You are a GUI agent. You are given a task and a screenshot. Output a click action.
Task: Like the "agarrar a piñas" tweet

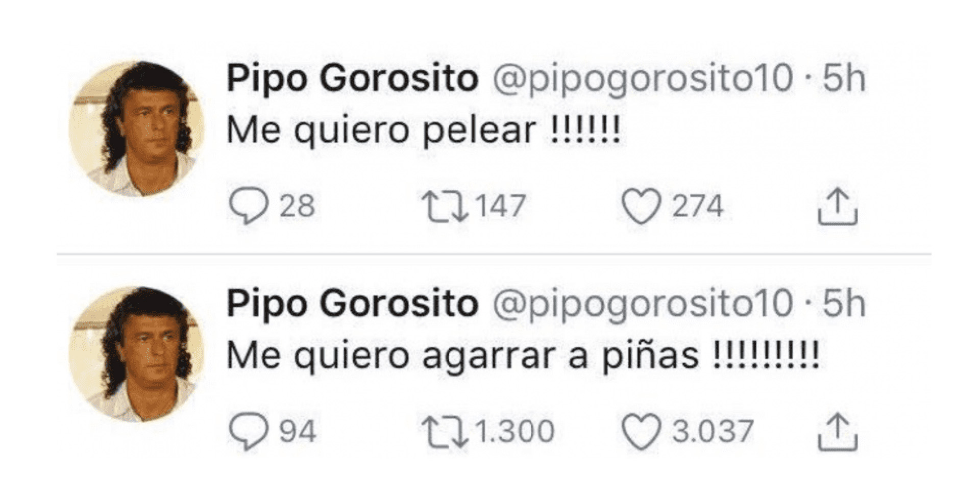642,432
